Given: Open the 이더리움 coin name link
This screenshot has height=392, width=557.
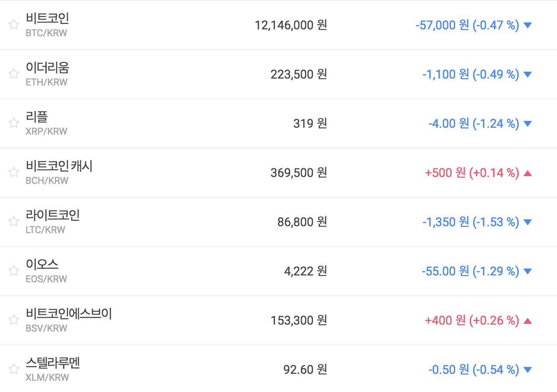Looking at the screenshot, I should 47,68.
